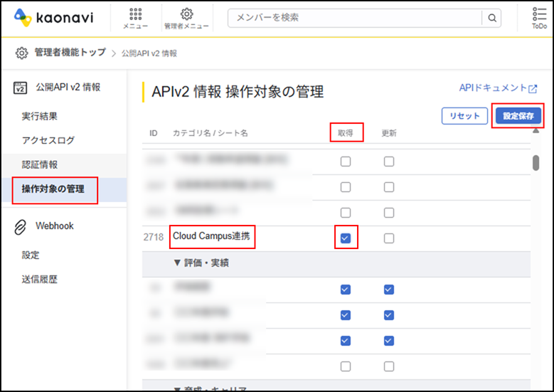554x392 pixels.
Task: Open Webhook 設定 in the sidebar
Action: pyautogui.click(x=31, y=255)
